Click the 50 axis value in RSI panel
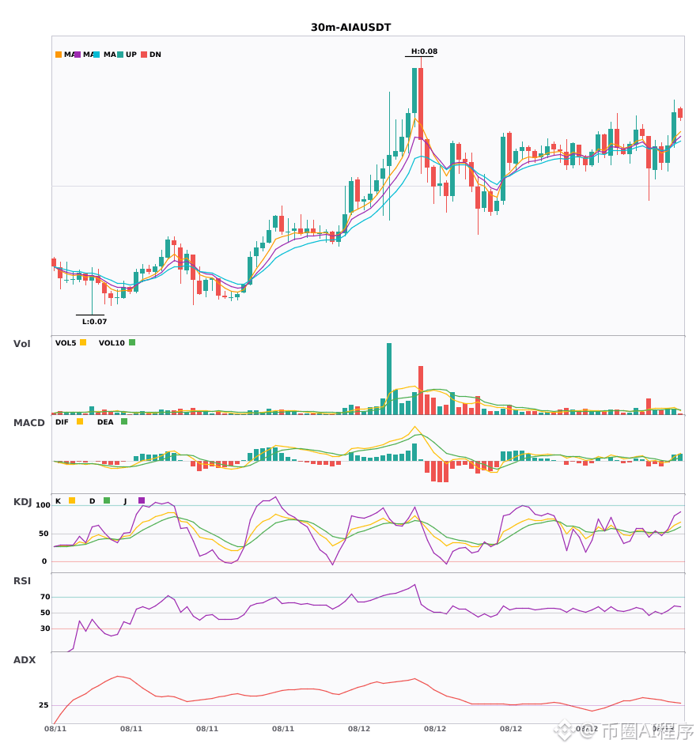 tap(45, 613)
